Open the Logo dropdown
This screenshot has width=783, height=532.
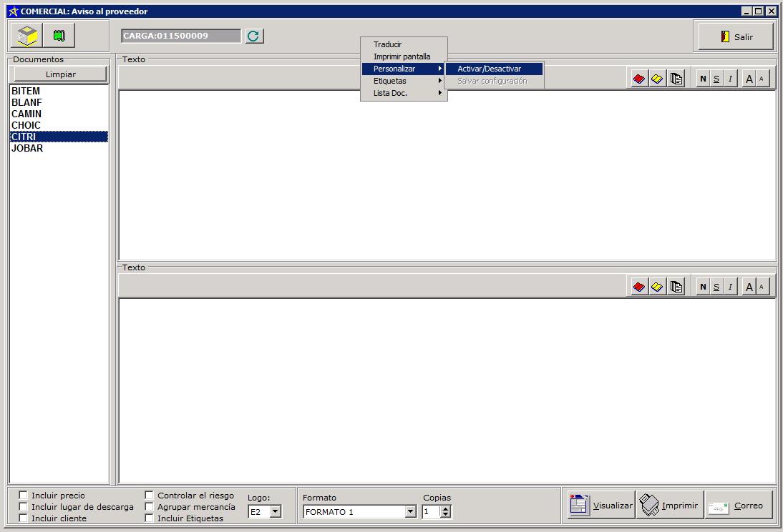pyautogui.click(x=276, y=511)
